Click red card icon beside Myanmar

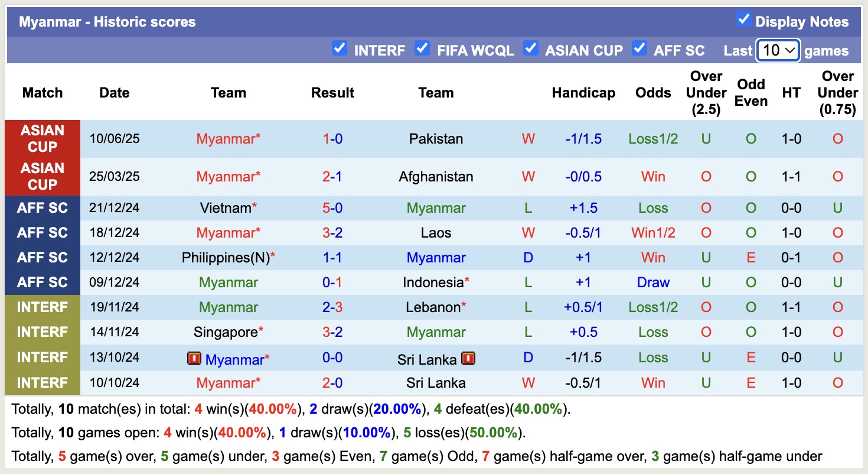(194, 358)
